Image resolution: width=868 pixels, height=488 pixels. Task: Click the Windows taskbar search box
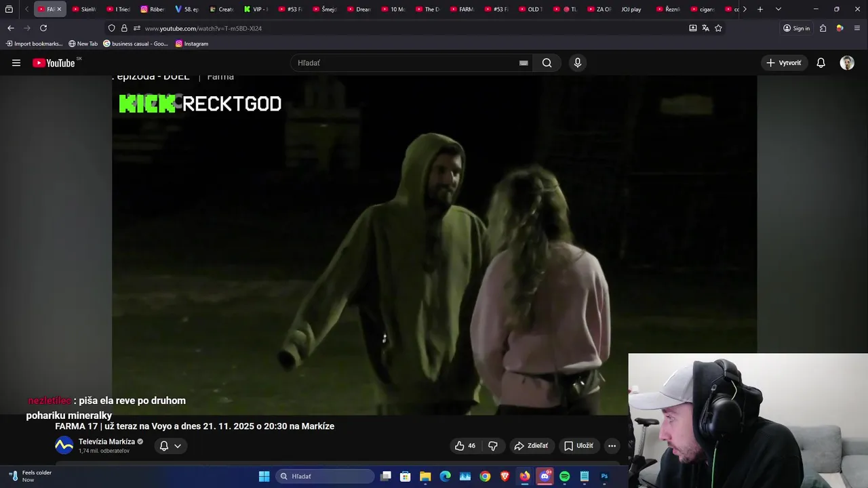coord(325,476)
